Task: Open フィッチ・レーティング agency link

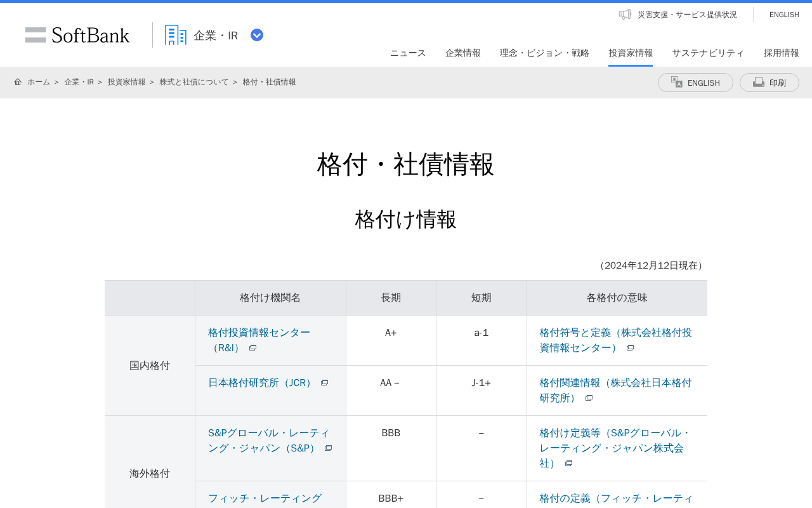Action: [265, 498]
